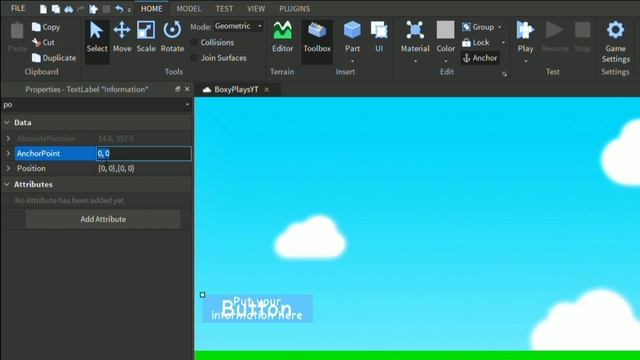Image resolution: width=640 pixels, height=360 pixels.
Task: Expand the Position property
Action: click(x=8, y=168)
